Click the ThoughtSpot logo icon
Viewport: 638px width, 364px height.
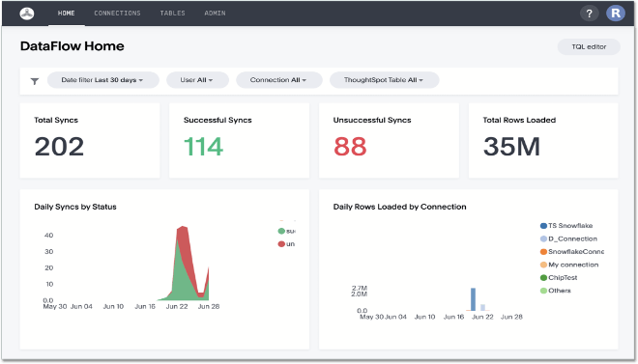click(27, 14)
